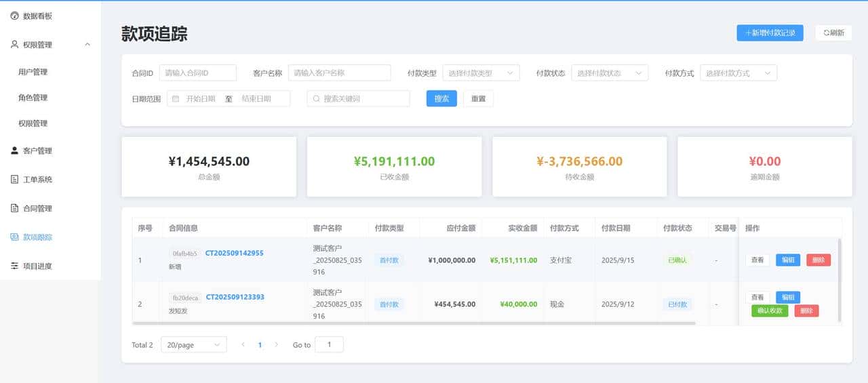Click the 已收金额 ¥5,191,111.00 card
Image resolution: width=868 pixels, height=383 pixels.
point(395,167)
